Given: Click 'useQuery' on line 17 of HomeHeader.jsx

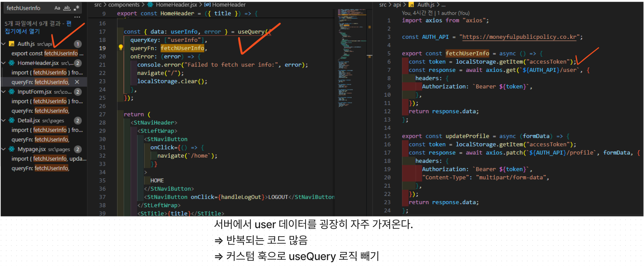Looking at the screenshot, I should tap(251, 32).
